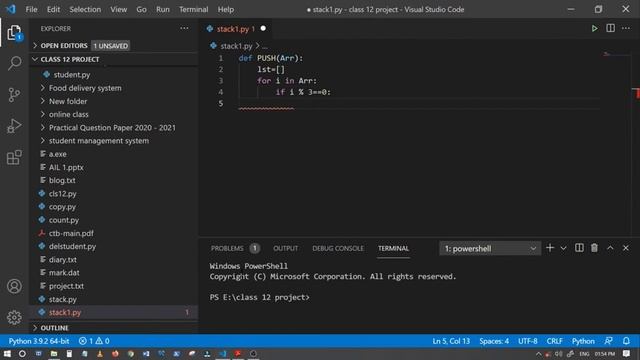Open the Accounts menu icon

pyautogui.click(x=14, y=286)
